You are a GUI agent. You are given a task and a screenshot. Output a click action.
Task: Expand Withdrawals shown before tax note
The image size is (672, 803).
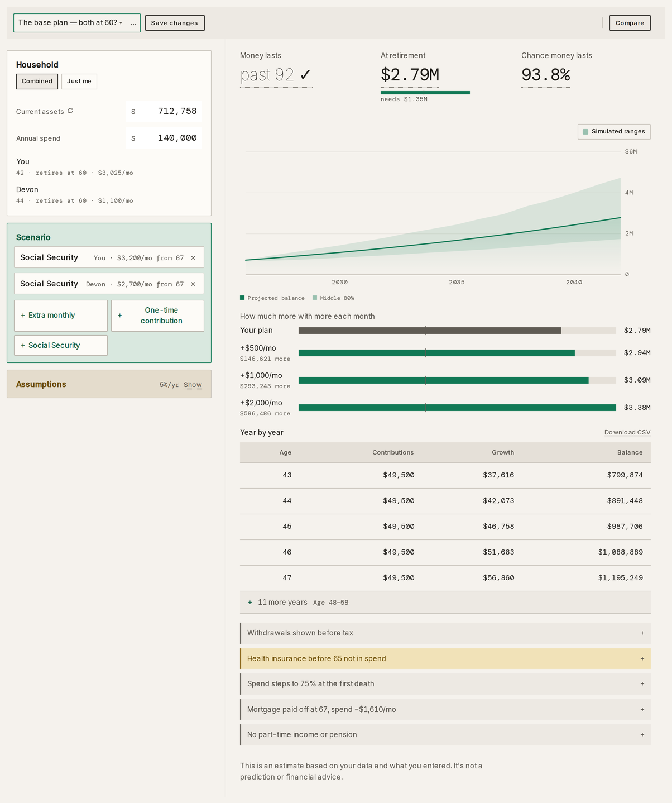point(445,633)
